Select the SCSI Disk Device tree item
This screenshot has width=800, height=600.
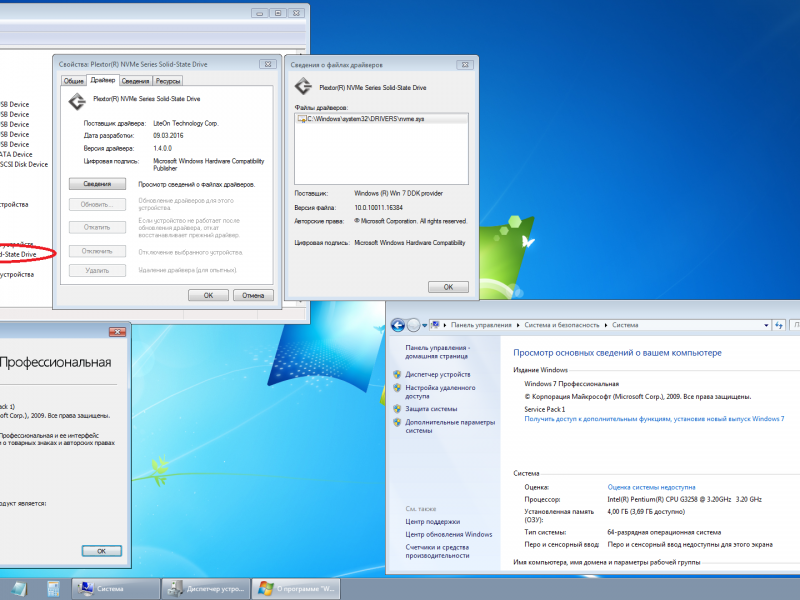(24, 164)
